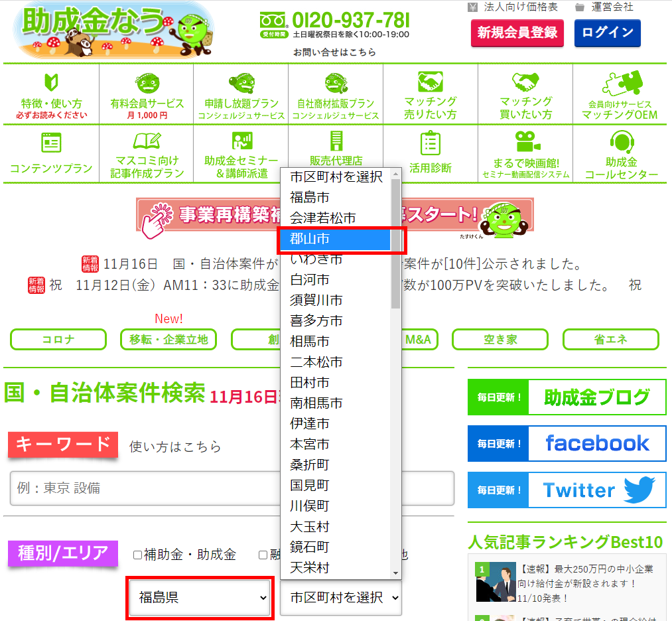The height and width of the screenshot is (621, 672).
Task: Click the keyword search input field
Action: 232,488
